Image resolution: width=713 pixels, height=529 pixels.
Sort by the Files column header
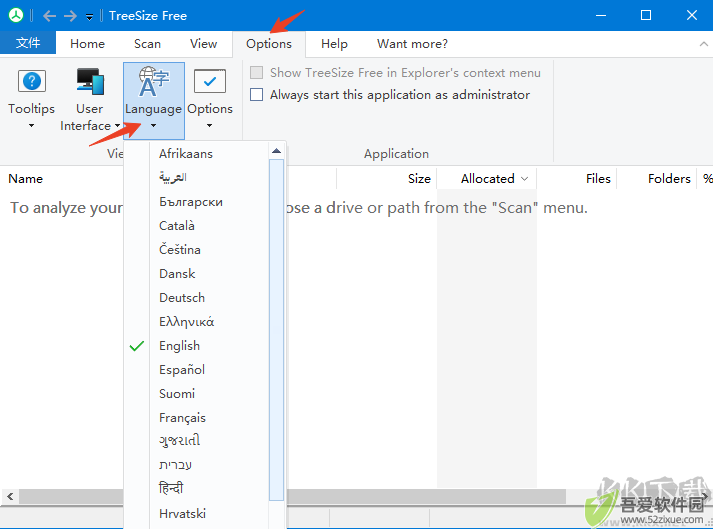coord(598,179)
